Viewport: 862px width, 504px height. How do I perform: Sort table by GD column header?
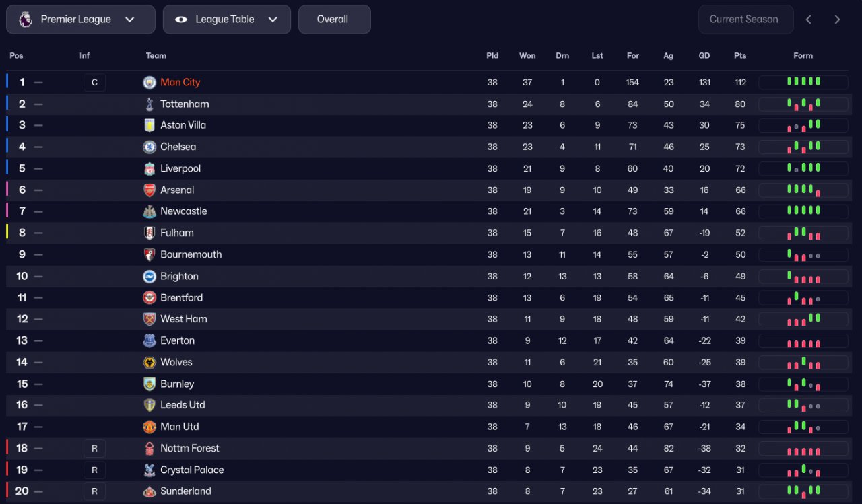(704, 56)
